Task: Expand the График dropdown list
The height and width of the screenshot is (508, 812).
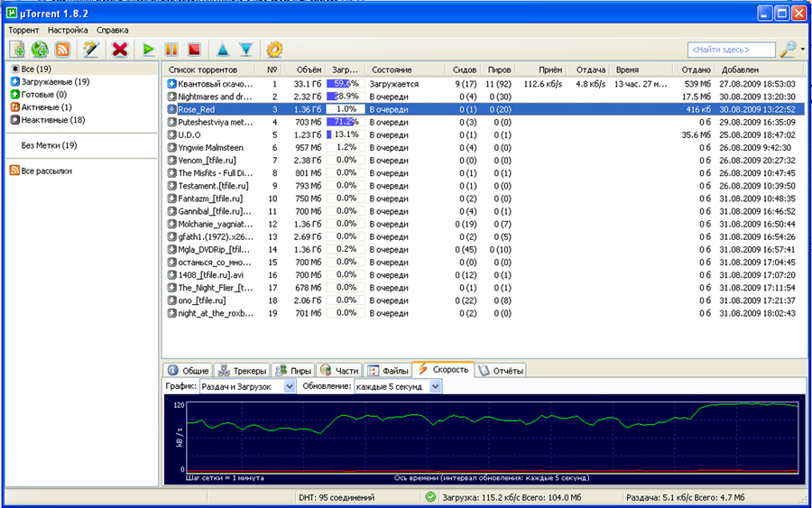Action: coord(290,386)
